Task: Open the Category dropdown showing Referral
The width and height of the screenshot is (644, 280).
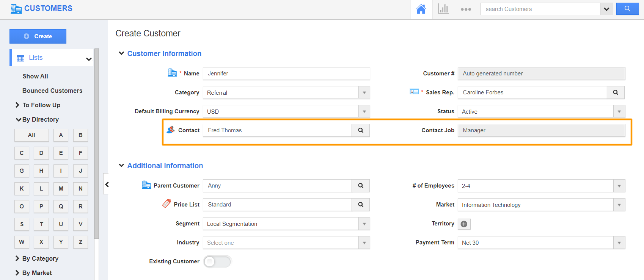Action: 286,92
